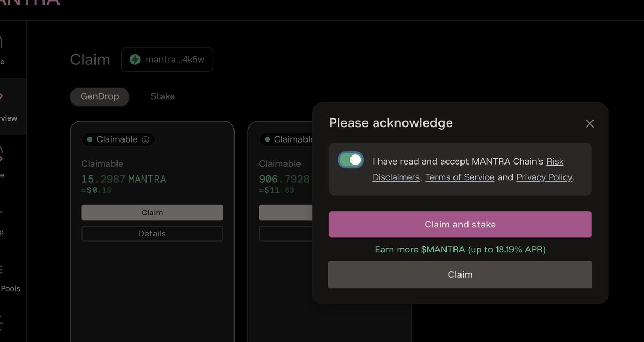
Task: Open the Pools item in the sidebar
Action: (10, 288)
